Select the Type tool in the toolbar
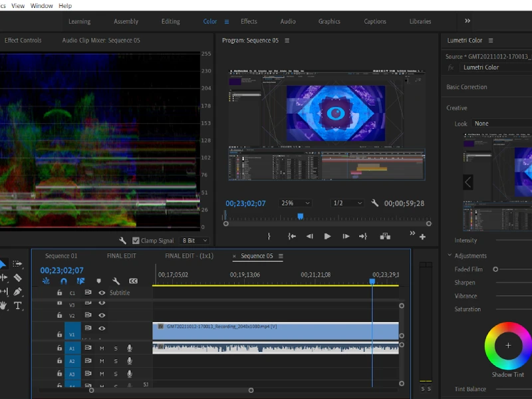Viewport: 532px width, 399px height. tap(18, 306)
